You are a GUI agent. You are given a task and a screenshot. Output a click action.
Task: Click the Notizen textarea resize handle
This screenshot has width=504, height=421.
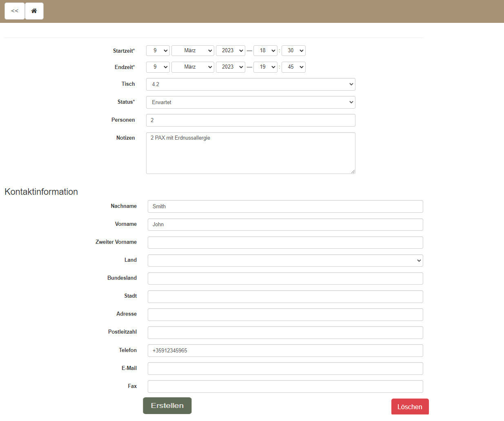(x=353, y=172)
